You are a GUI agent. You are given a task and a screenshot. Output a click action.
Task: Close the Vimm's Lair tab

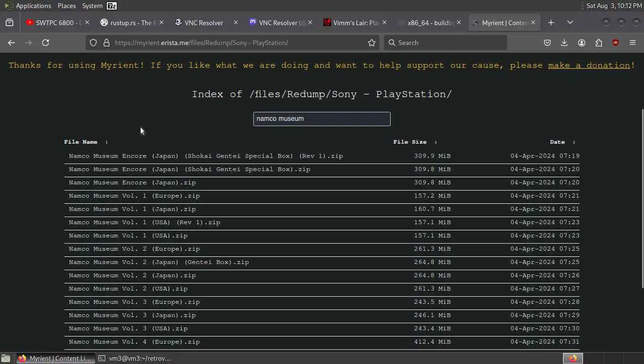coord(385,22)
